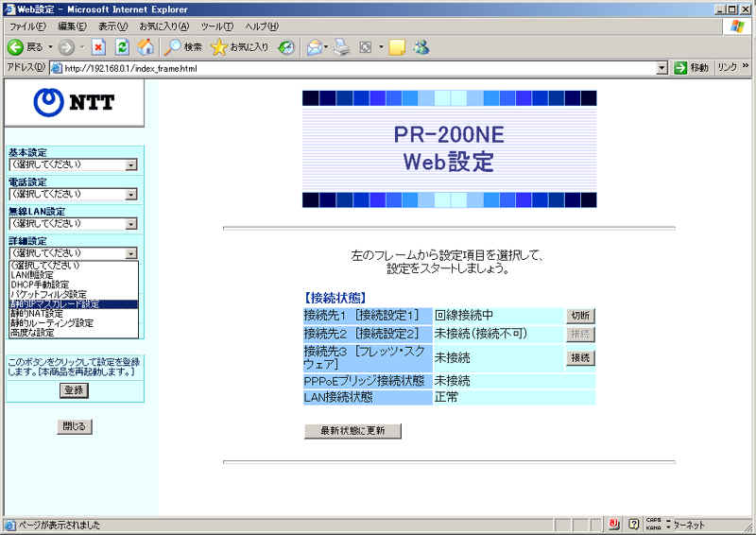The image size is (756, 535).
Task: Open the お気に入り(A) menu
Action: (164, 26)
